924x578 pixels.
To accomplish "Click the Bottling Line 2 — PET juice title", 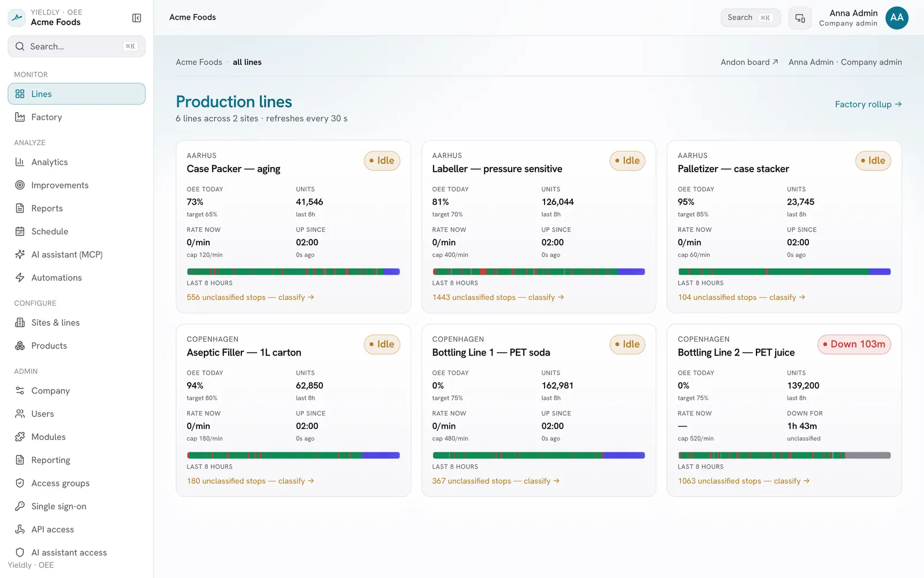I will pyautogui.click(x=736, y=353).
